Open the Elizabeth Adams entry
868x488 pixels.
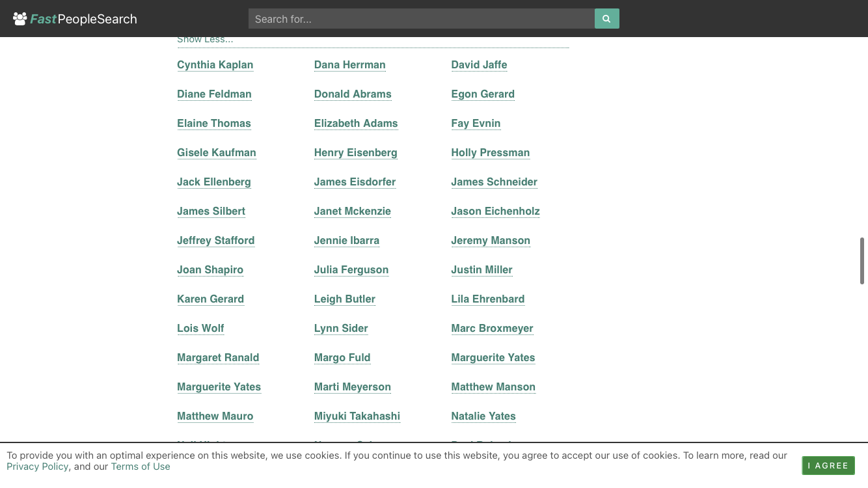point(356,123)
